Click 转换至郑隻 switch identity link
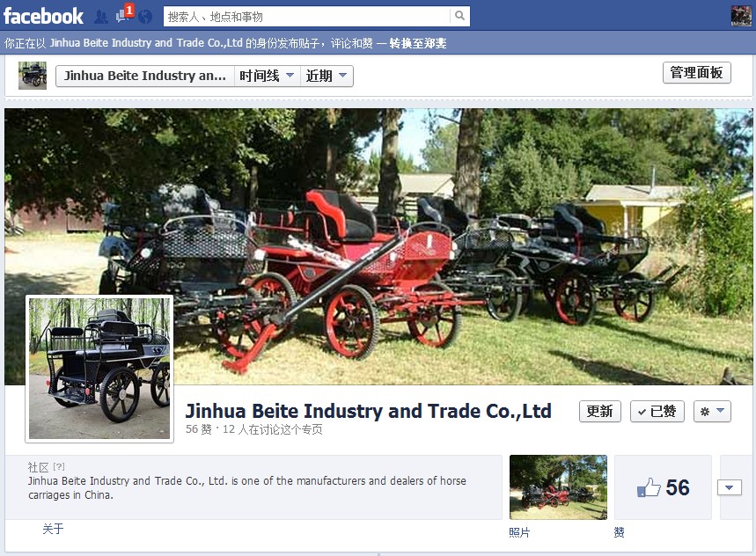Viewport: 756px width, 556px height. coord(417,43)
